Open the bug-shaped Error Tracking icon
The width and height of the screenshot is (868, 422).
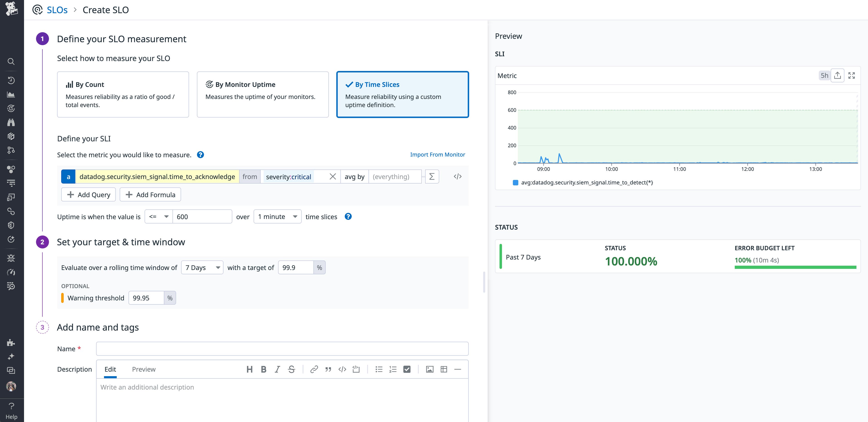coord(11,258)
